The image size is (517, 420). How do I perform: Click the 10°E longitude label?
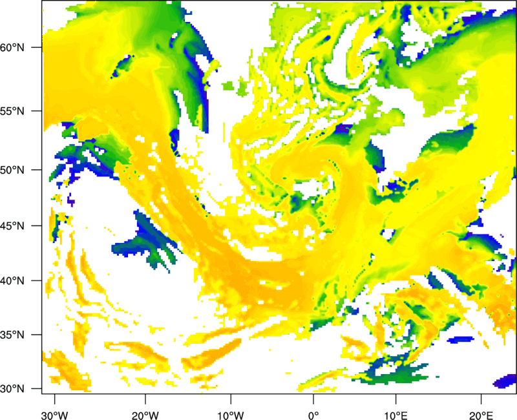pyautogui.click(x=396, y=415)
